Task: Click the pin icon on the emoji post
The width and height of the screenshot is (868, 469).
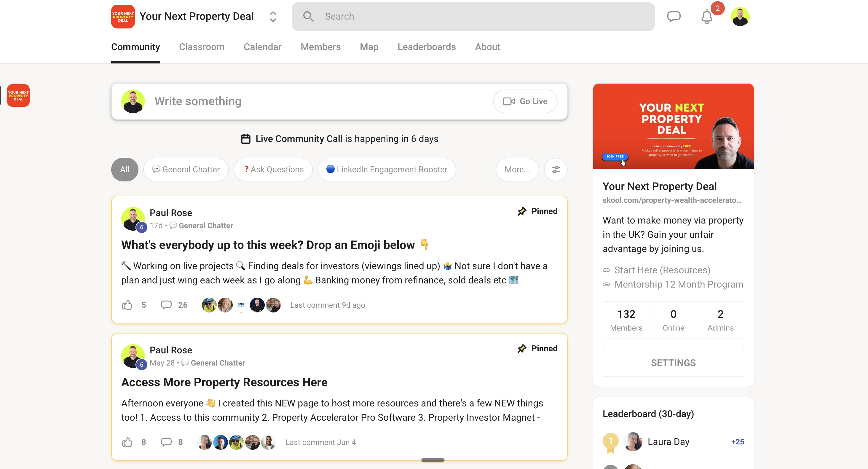Action: 522,211
